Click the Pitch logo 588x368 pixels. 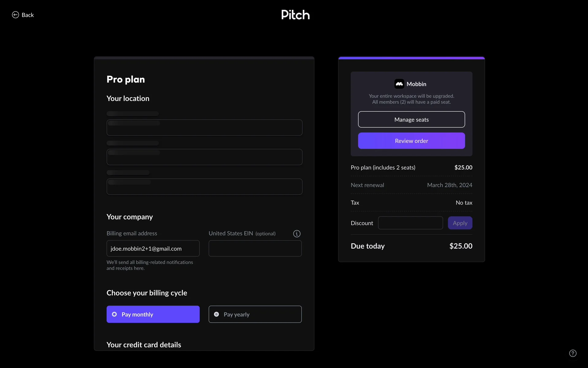[295, 15]
